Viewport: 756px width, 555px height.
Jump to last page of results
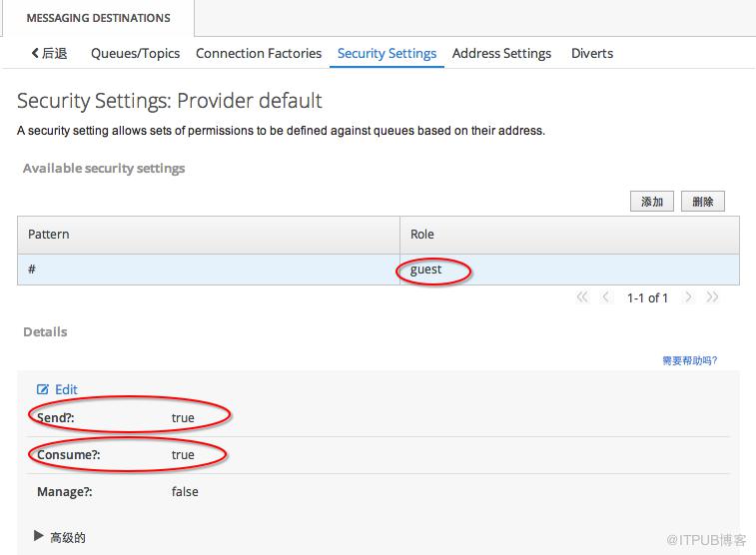(712, 297)
